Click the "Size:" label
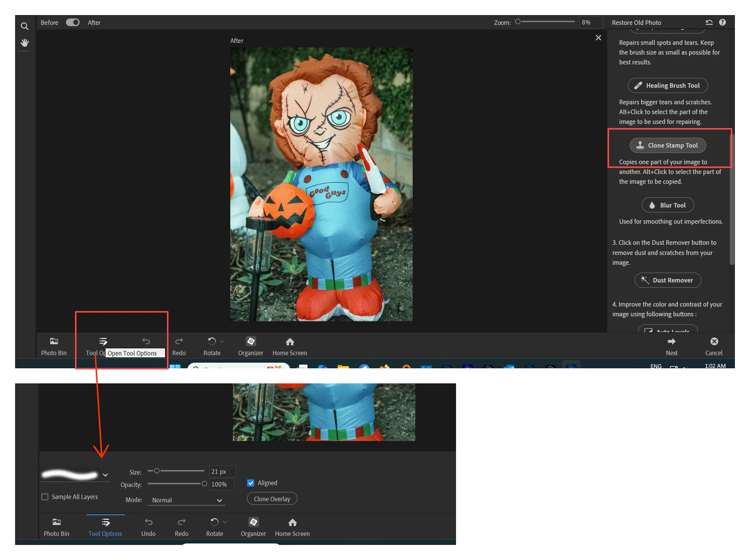The height and width of the screenshot is (560, 750). point(135,472)
